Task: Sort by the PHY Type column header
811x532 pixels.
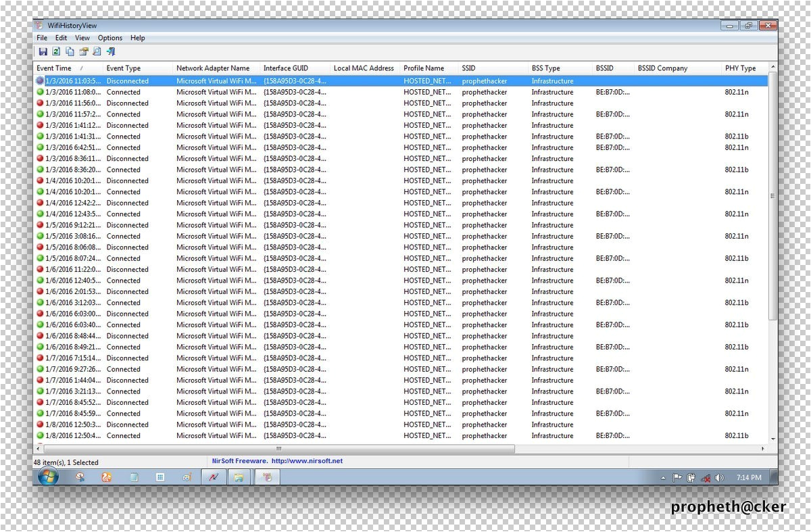Action: [x=740, y=68]
